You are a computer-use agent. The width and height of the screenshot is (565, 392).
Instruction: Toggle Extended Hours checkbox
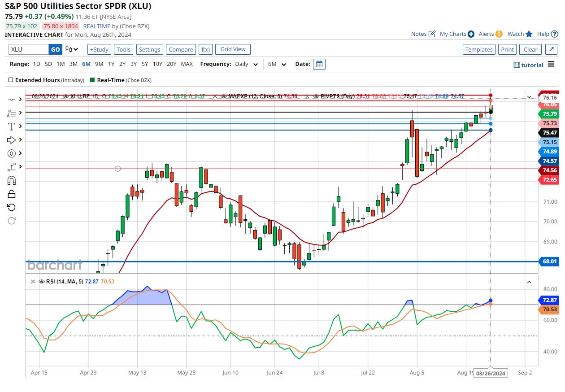pos(11,80)
